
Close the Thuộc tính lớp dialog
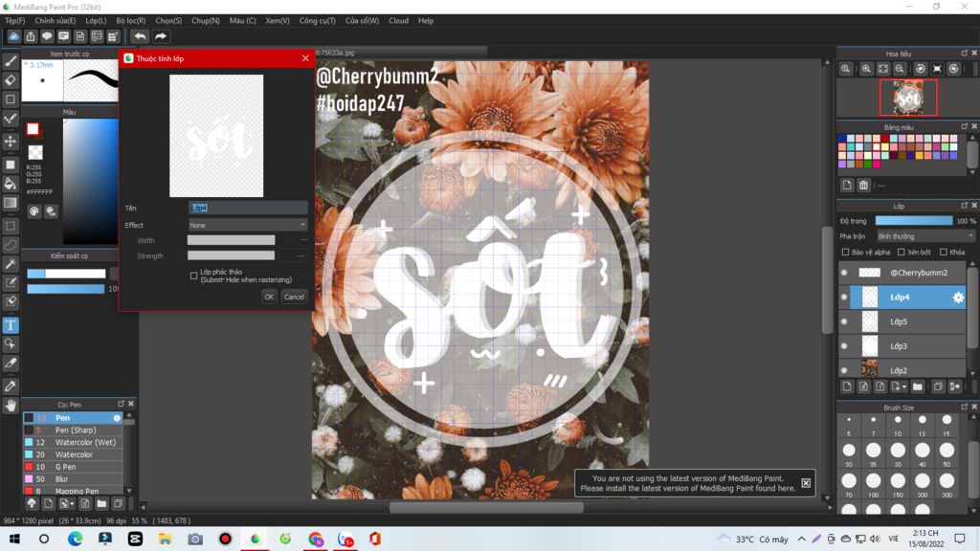[305, 58]
